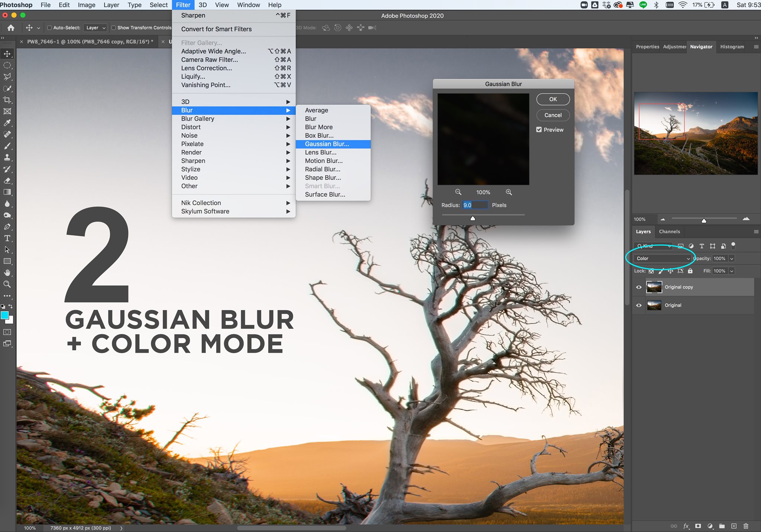Choose Gaussian Blur... from Blur submenu

[333, 144]
